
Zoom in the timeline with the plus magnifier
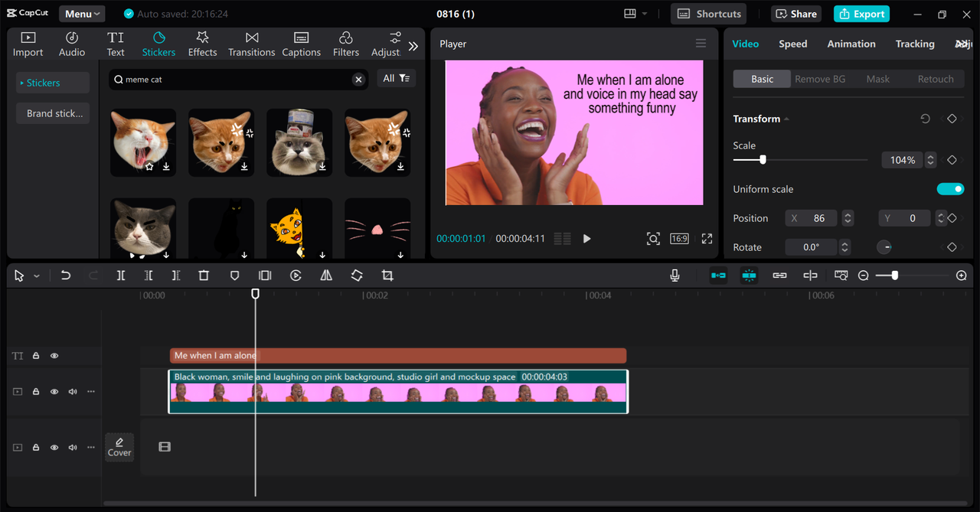click(x=962, y=276)
